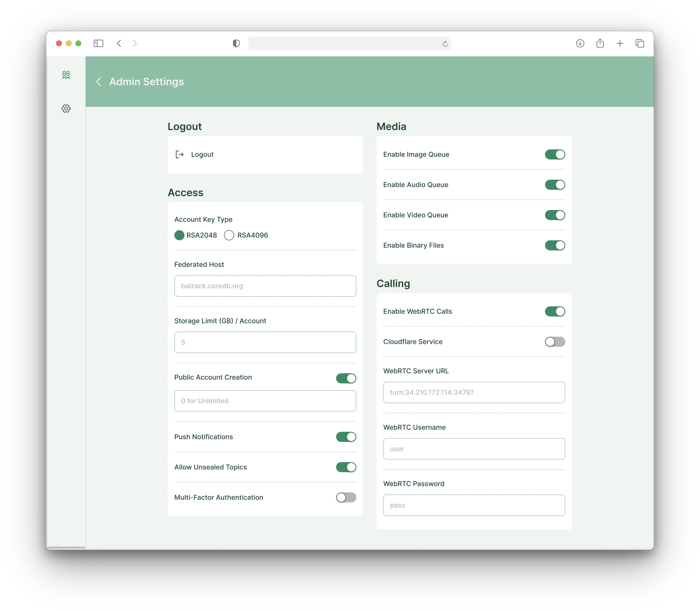Screen dimensions: 700x611
Task: Enable Multi-Factor Authentication
Action: [x=346, y=497]
